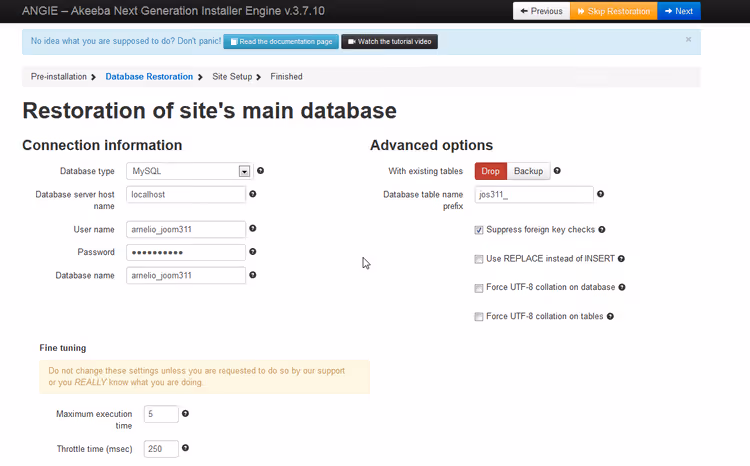Click help icon after Force UTF-8 collation on database
750x466 pixels.
(x=622, y=287)
